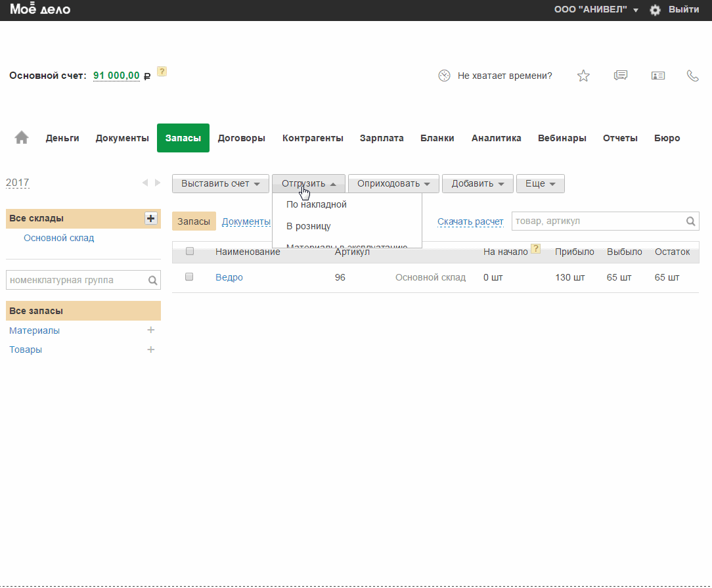Focus the 'товар, артикул' search field

click(598, 221)
